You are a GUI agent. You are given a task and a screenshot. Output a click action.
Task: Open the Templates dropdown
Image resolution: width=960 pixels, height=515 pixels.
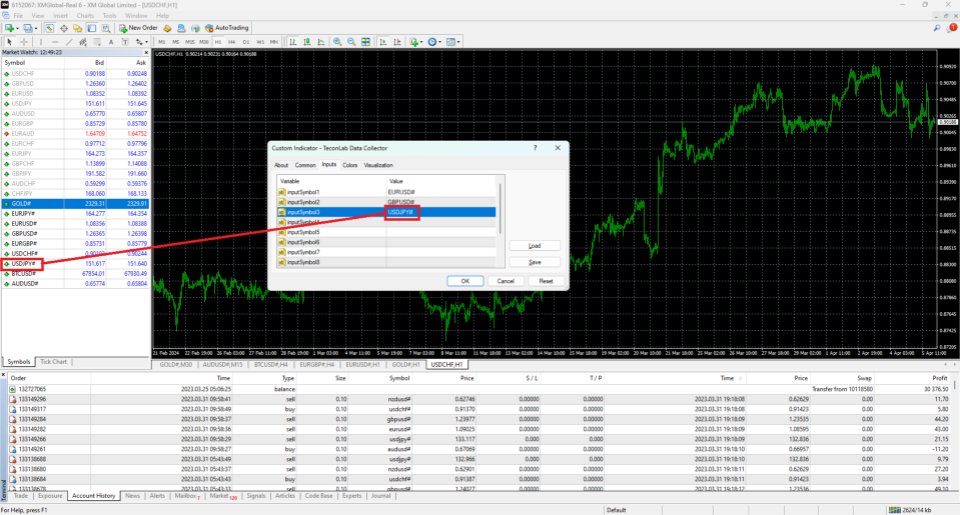pyautogui.click(x=453, y=42)
